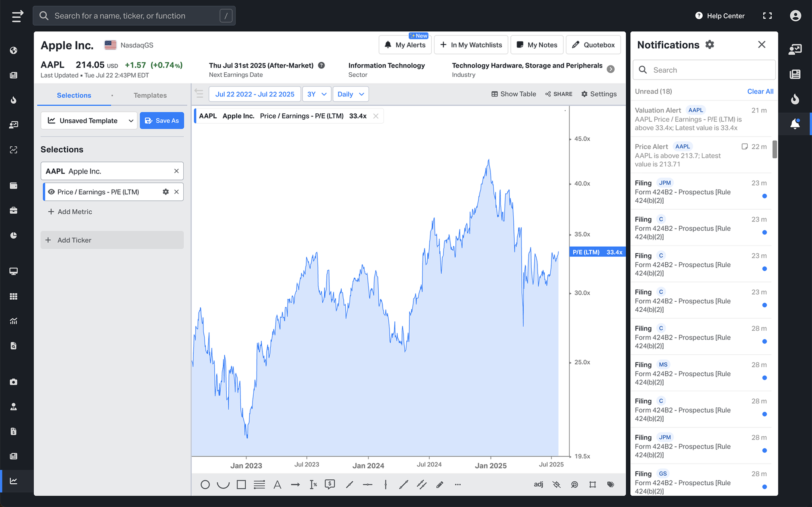Click Add Ticker
Image resolution: width=812 pixels, height=507 pixels.
pyautogui.click(x=112, y=240)
